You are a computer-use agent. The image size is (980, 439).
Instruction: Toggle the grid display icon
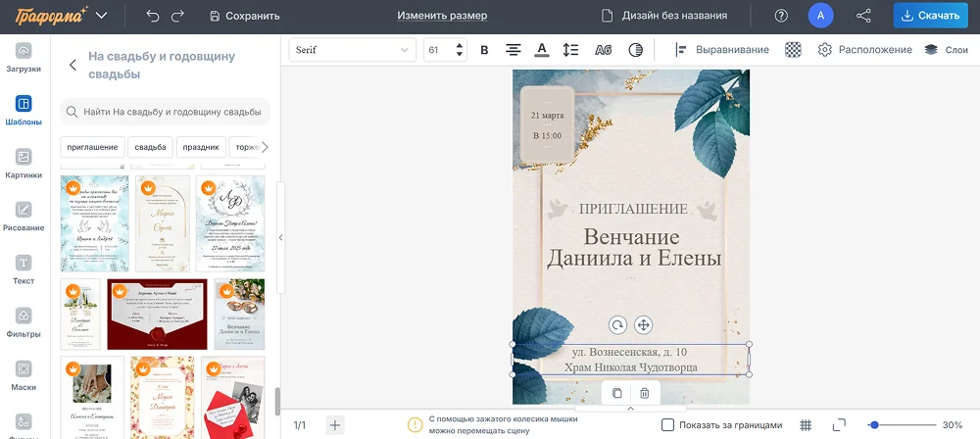[806, 425]
